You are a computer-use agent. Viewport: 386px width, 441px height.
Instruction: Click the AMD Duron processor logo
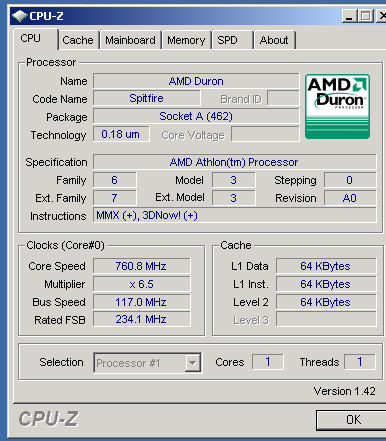337,106
